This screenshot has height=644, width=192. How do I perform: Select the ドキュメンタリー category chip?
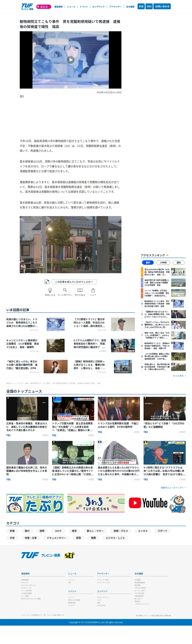[57, 538]
